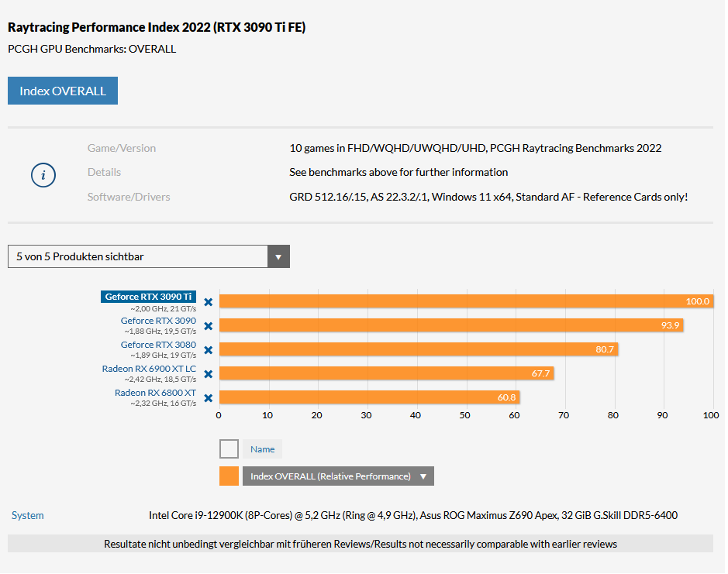Remove Radeon RX 6800 XT via its X icon
728x574 pixels.
(x=209, y=400)
